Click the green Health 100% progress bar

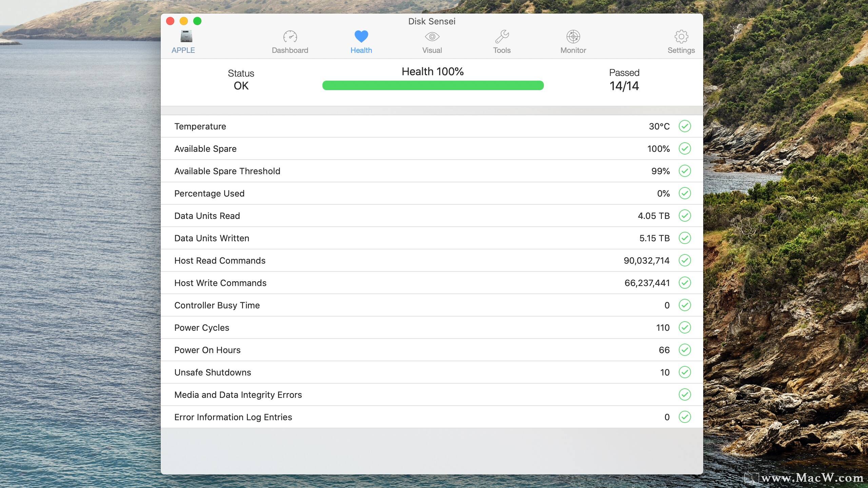coord(433,85)
